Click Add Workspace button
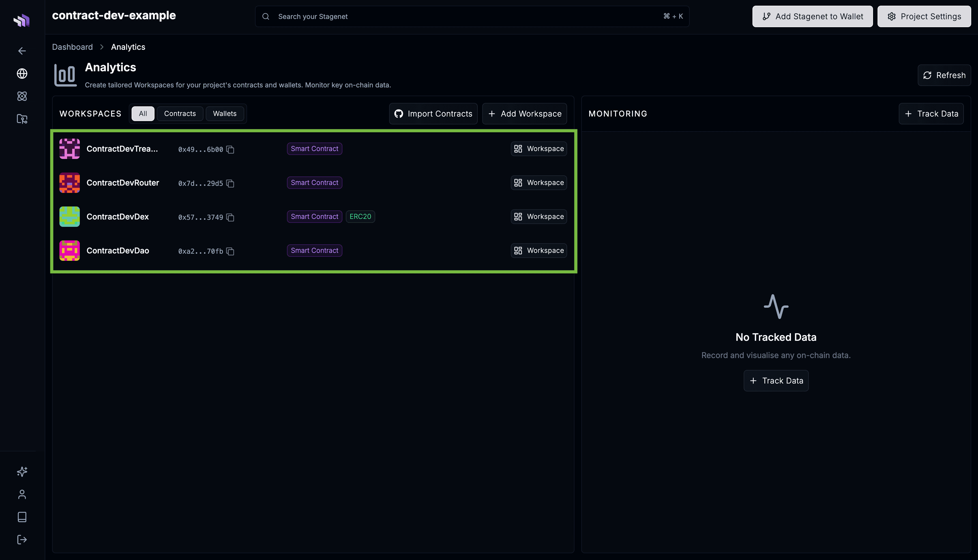This screenshot has width=978, height=560. pos(524,113)
